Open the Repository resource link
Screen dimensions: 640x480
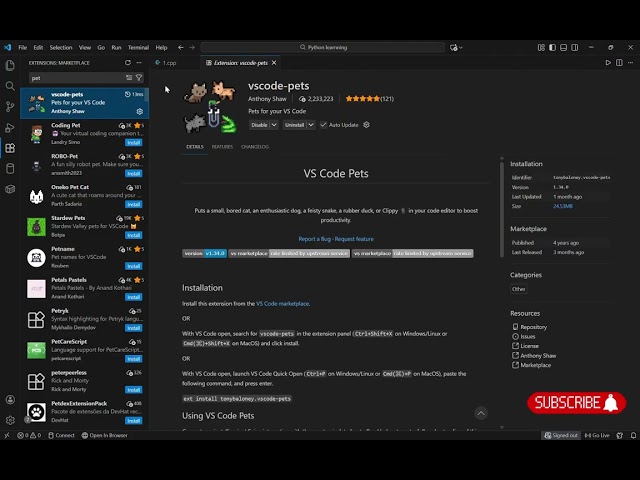pyautogui.click(x=533, y=327)
